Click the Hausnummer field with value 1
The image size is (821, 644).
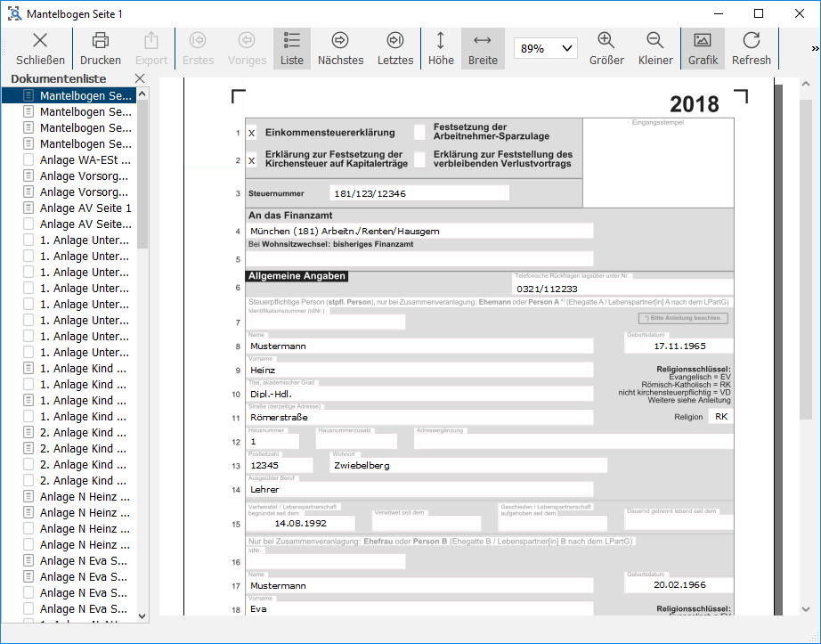click(x=272, y=442)
